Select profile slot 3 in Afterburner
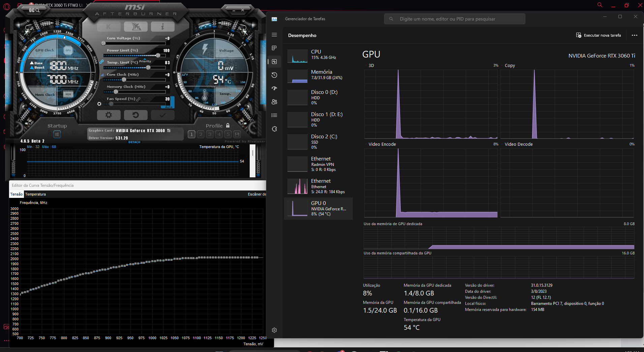Image resolution: width=644 pixels, height=352 pixels. [x=210, y=134]
